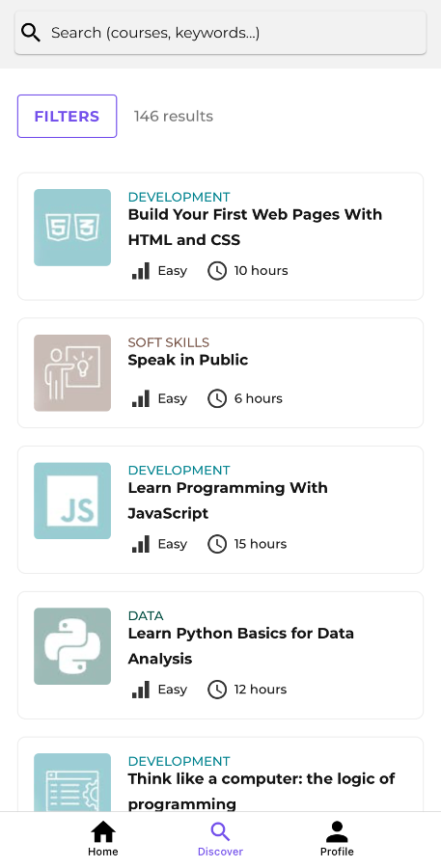The height and width of the screenshot is (868, 441).
Task: Click the JS JavaScript course thumbnail
Action: (72, 501)
